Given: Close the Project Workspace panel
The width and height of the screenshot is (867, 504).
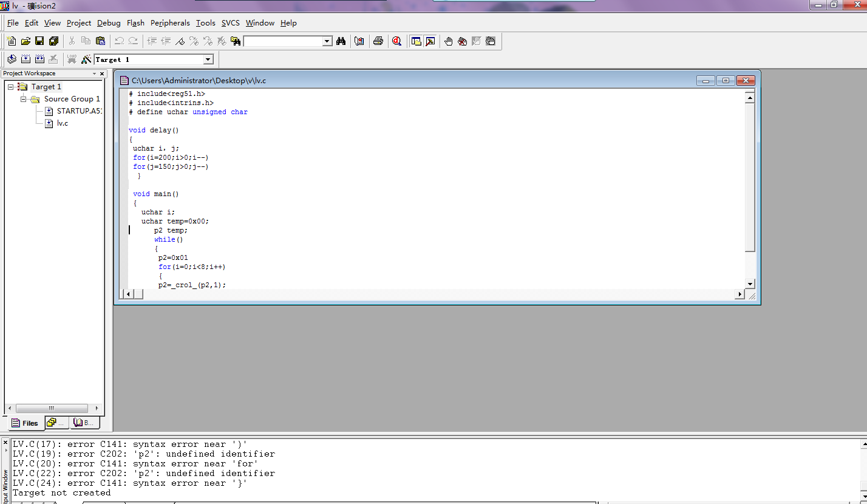Looking at the screenshot, I should (101, 73).
